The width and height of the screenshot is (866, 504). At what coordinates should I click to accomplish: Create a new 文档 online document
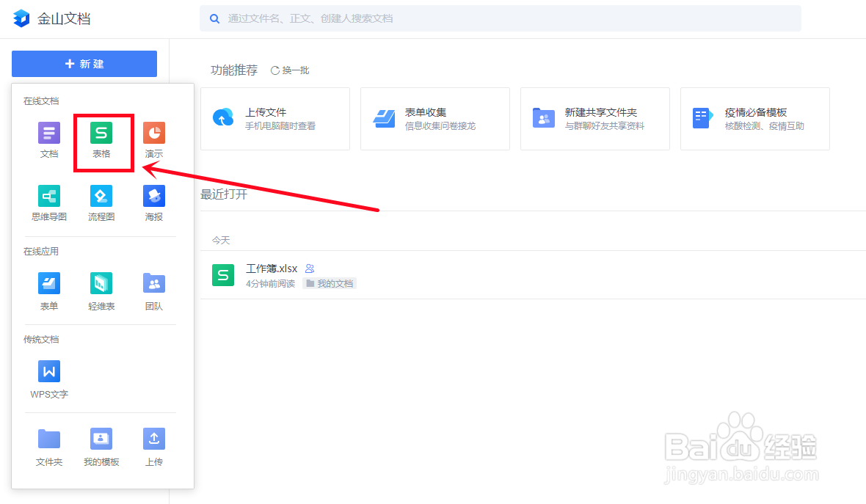point(49,140)
